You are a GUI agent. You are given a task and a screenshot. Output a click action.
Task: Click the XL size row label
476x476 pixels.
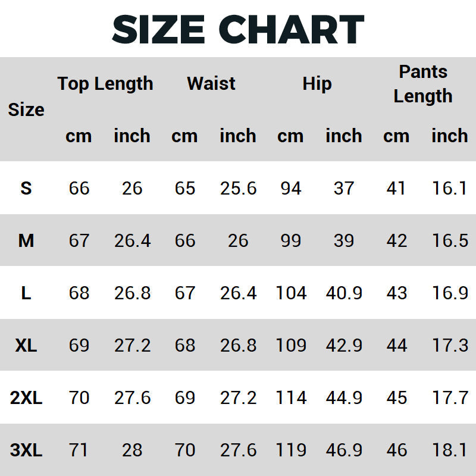26,346
